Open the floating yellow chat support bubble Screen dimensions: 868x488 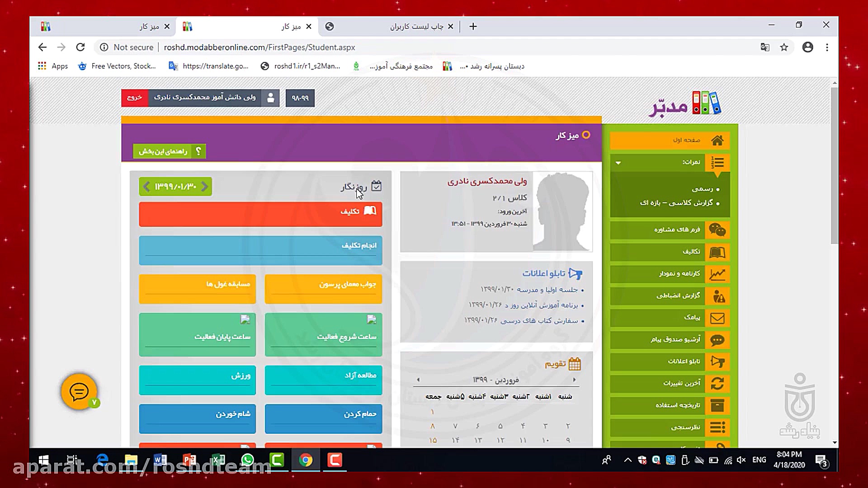[79, 391]
